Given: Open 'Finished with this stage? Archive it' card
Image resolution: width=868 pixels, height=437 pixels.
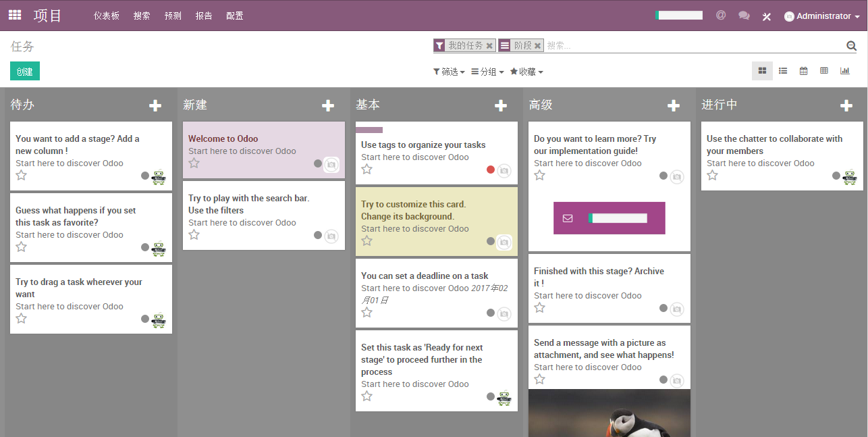Looking at the screenshot, I should pyautogui.click(x=609, y=288).
